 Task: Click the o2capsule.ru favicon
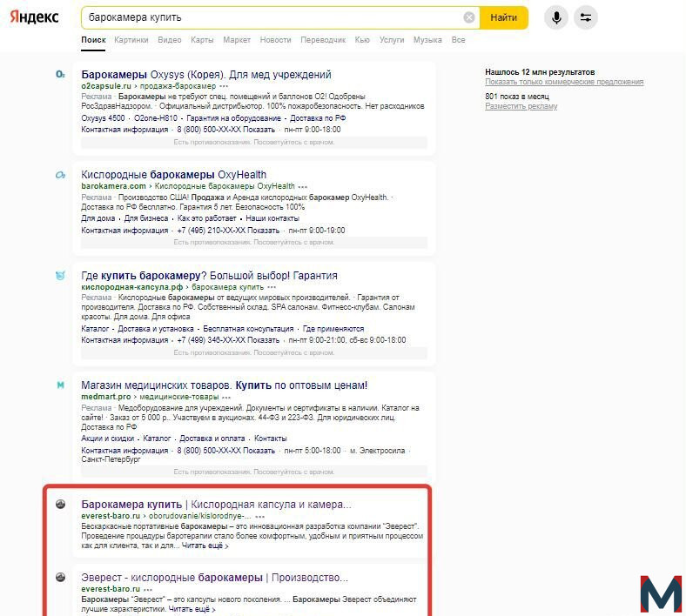point(60,74)
